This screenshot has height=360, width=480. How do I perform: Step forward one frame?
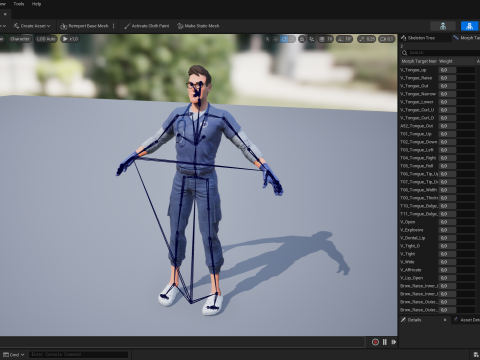click(x=393, y=342)
